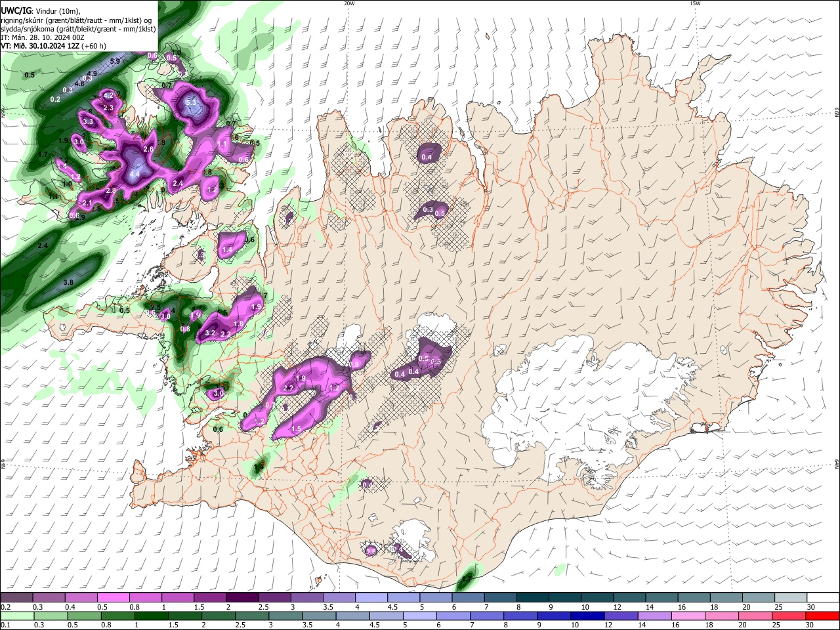Click the "rigning/skúrir" legend description line
This screenshot has height=630, width=840.
tap(77, 20)
